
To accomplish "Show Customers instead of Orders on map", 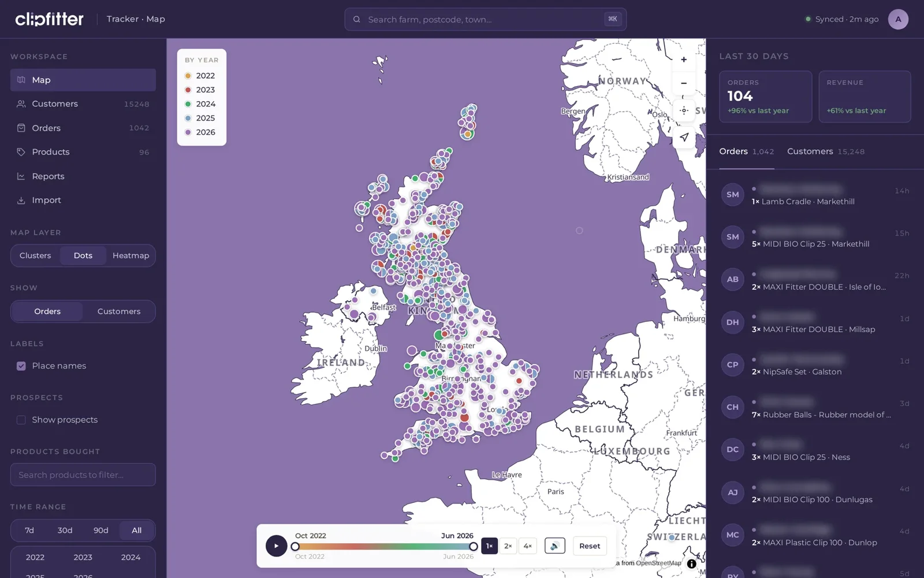I will (119, 312).
